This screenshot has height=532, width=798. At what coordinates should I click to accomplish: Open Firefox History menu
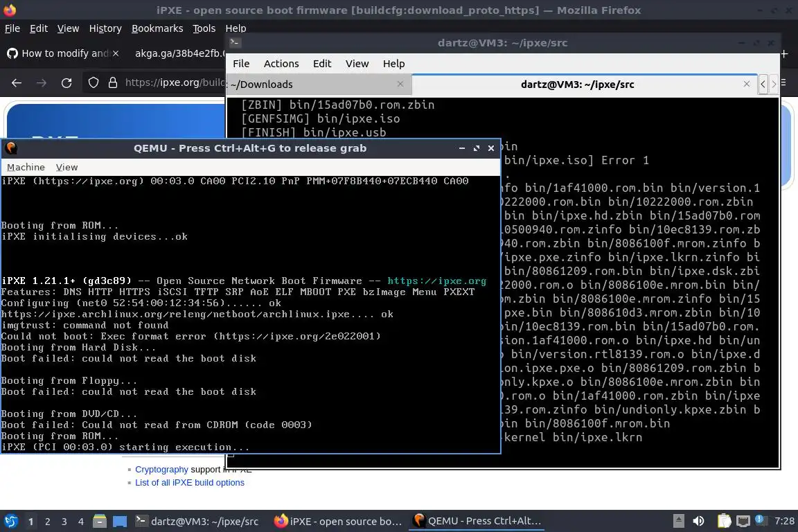coord(105,28)
